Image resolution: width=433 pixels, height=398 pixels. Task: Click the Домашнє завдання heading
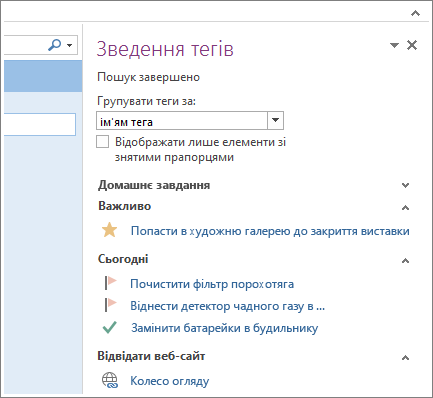coord(154,185)
